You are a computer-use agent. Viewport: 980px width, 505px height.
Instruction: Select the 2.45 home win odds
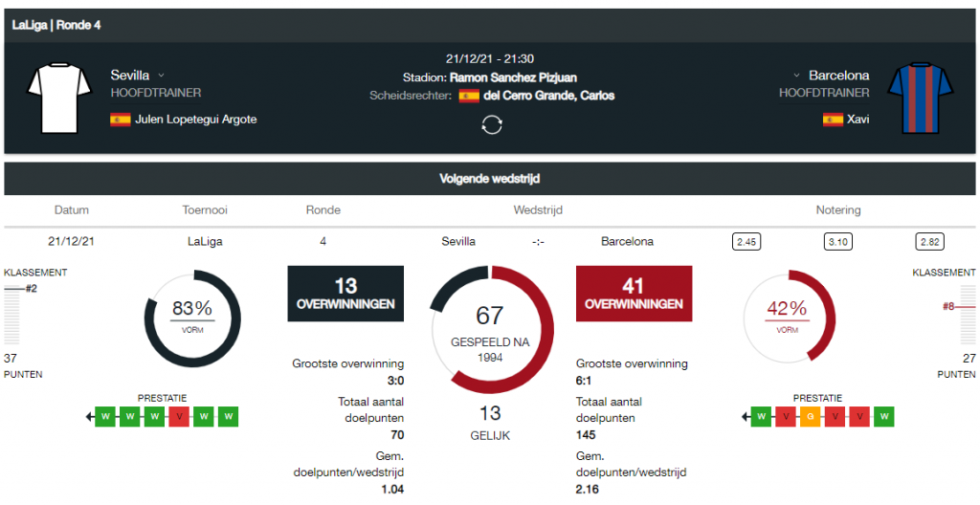click(x=746, y=242)
